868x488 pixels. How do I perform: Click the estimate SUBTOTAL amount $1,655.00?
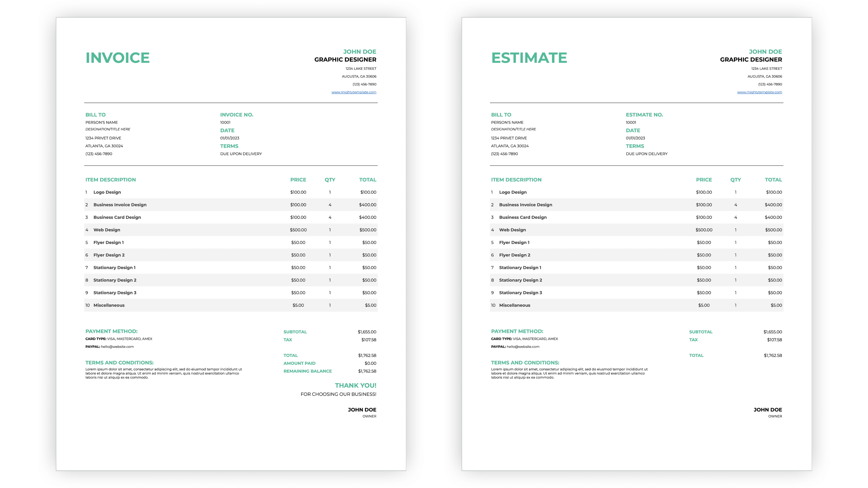click(772, 332)
